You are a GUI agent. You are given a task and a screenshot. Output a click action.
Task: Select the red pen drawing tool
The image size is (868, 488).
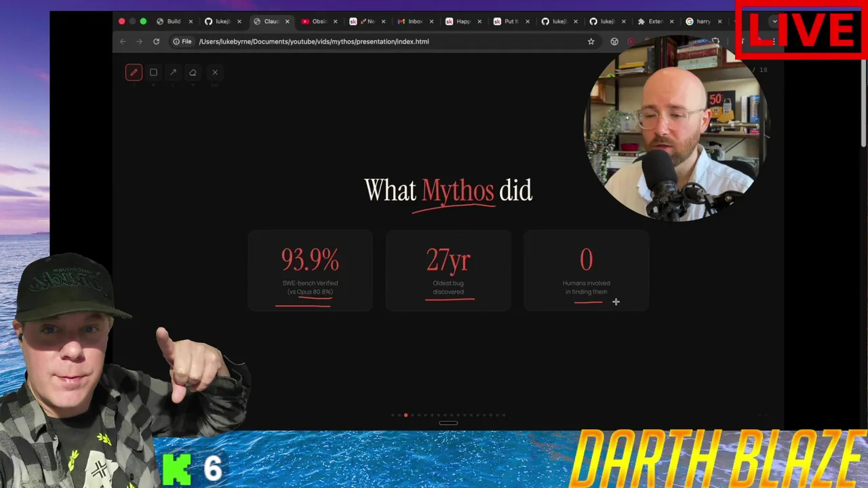(134, 73)
